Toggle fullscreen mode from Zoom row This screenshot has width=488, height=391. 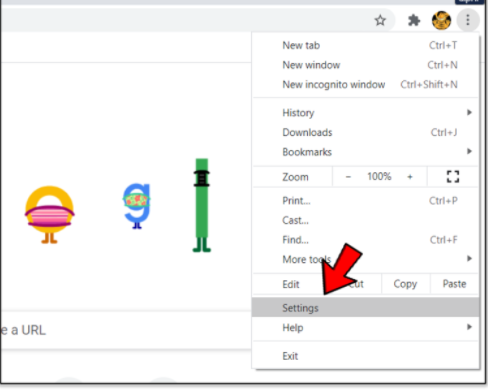coord(453,177)
